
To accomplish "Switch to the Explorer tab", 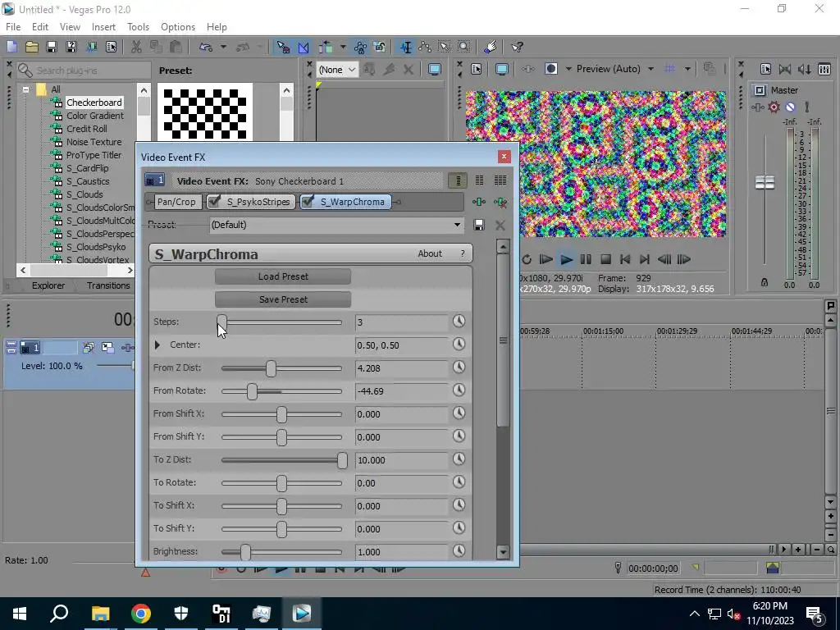I will click(x=48, y=285).
